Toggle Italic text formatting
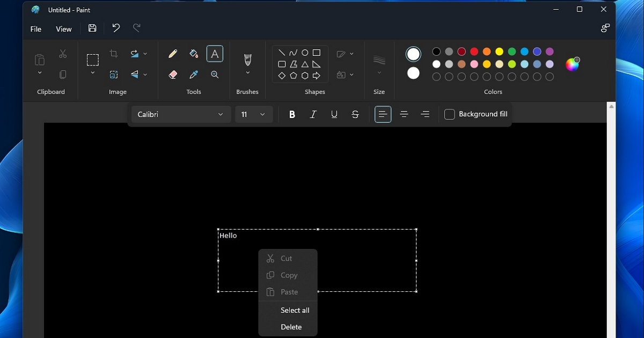Viewport: 644px width, 338px height. click(313, 114)
